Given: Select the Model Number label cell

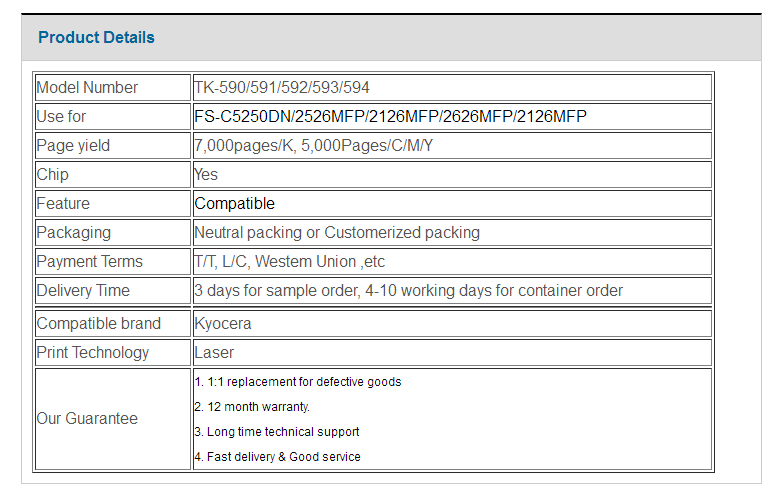Looking at the screenshot, I should coord(113,87).
